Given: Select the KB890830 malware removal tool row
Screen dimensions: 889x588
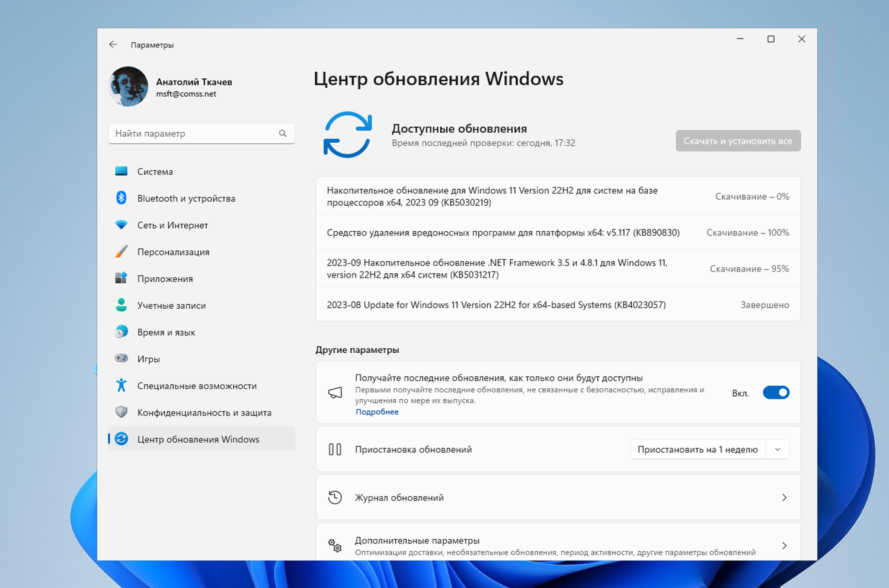Looking at the screenshot, I should 558,232.
